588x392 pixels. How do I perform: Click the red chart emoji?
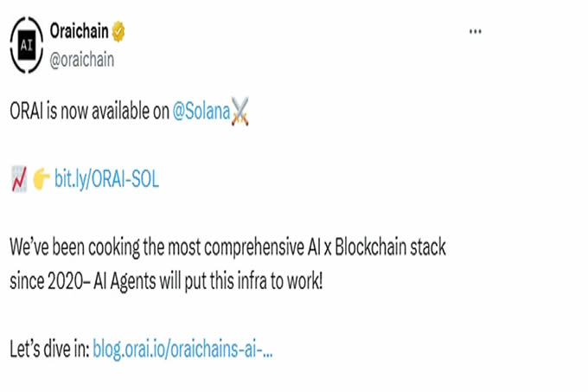tap(19, 179)
